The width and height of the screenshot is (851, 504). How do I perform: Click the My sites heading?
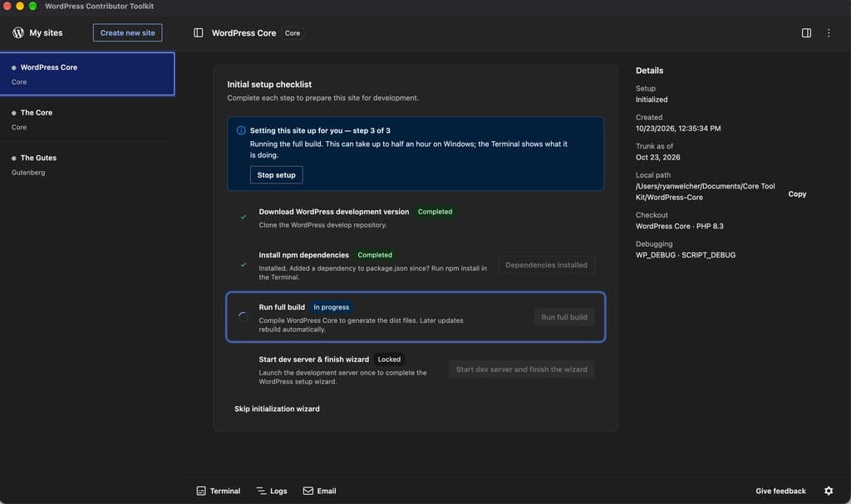point(46,32)
